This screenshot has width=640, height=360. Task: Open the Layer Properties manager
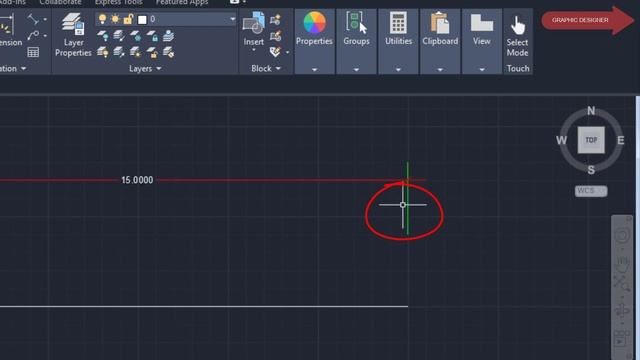coord(73,34)
